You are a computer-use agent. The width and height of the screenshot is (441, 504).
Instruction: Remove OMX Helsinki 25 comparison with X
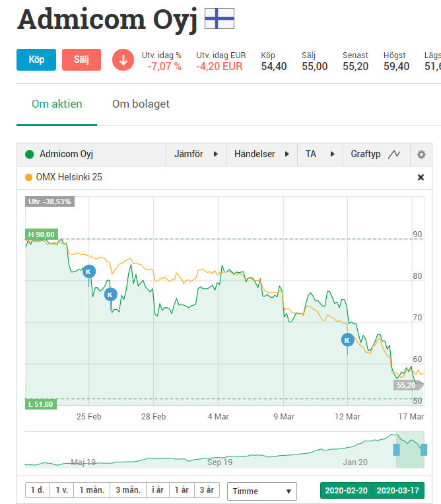point(421,178)
